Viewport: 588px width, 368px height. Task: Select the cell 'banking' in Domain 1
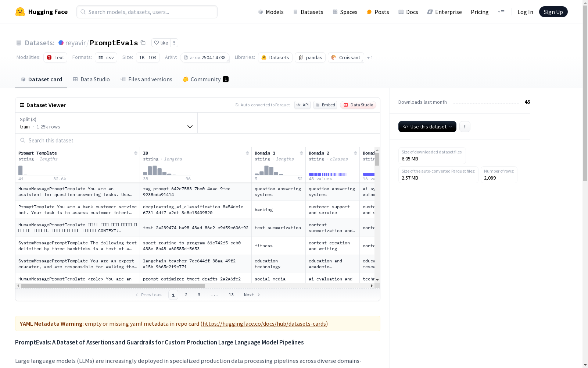(279, 210)
